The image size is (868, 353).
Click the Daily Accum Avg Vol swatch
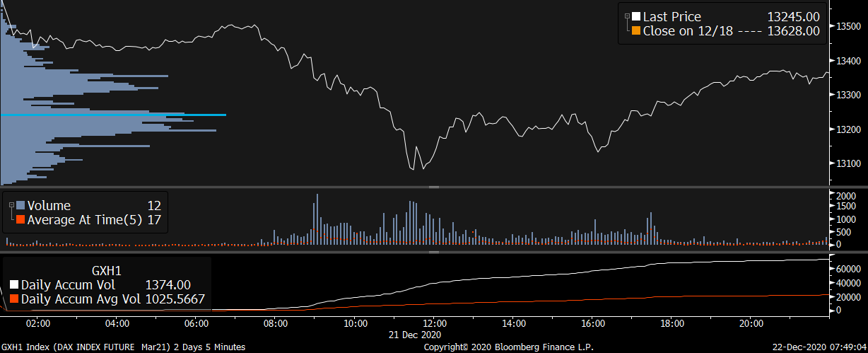pyautogui.click(x=14, y=299)
